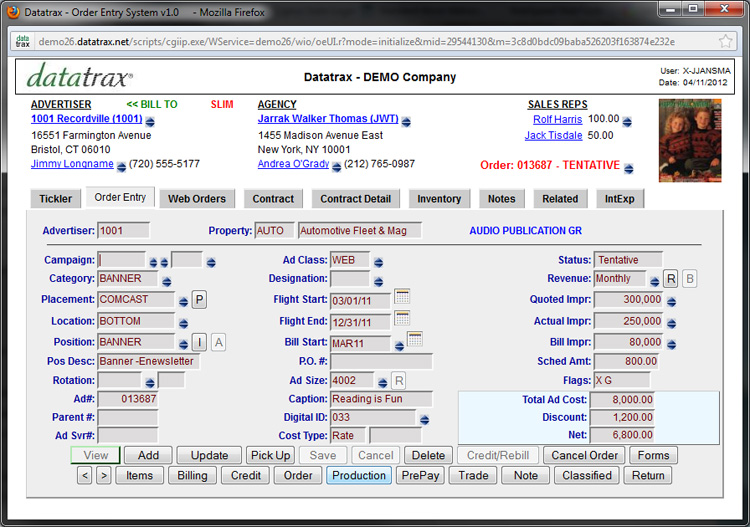Open the Ad Size lookup arrow
Screen dimensions: 750x527
click(x=382, y=383)
